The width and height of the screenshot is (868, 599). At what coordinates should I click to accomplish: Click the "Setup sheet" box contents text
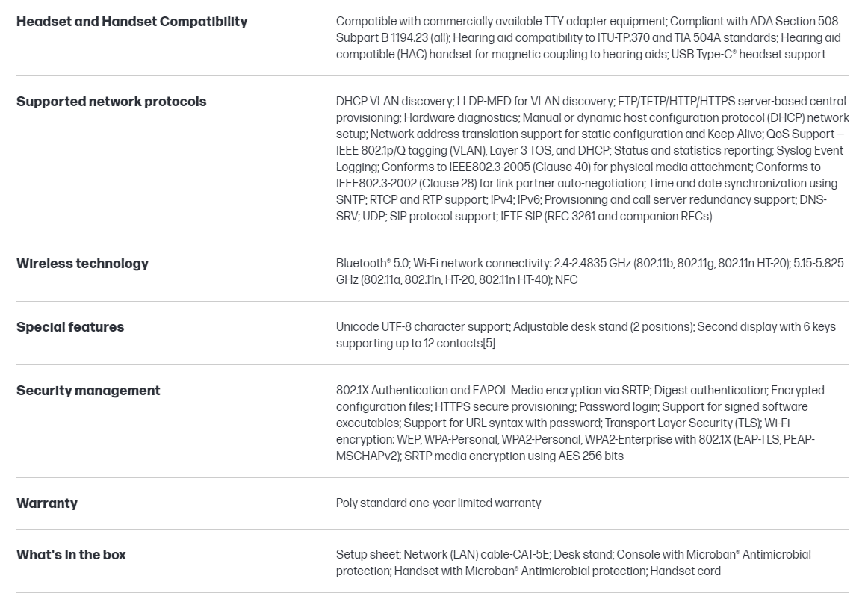368,555
